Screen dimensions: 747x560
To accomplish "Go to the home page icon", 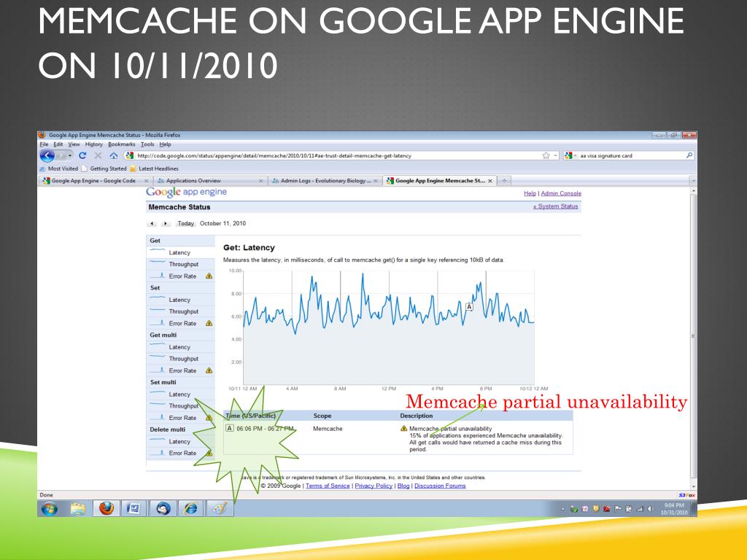I will click(113, 156).
